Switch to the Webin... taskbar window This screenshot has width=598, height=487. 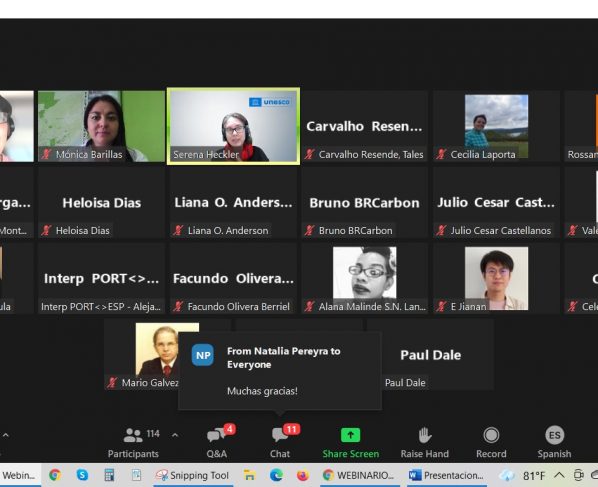pos(20,475)
